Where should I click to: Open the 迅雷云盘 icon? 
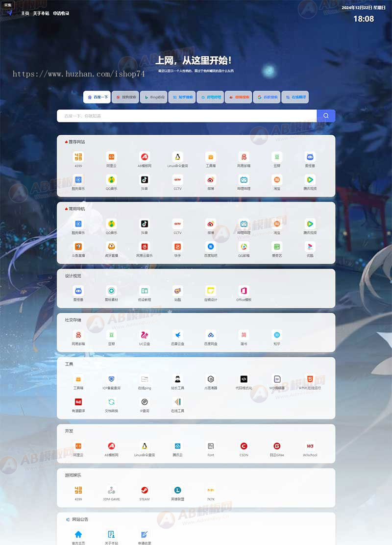pos(177,335)
